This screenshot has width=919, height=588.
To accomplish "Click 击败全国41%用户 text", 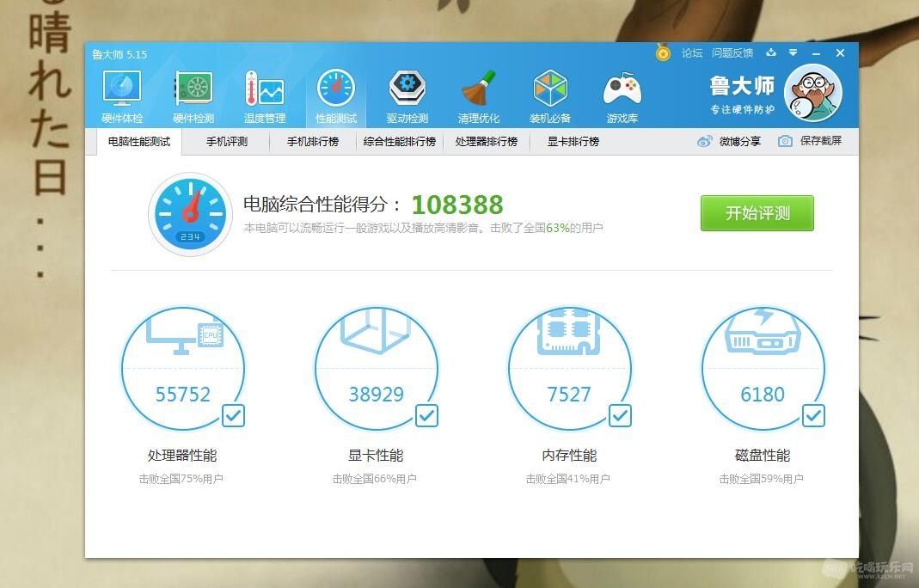I will (x=568, y=479).
